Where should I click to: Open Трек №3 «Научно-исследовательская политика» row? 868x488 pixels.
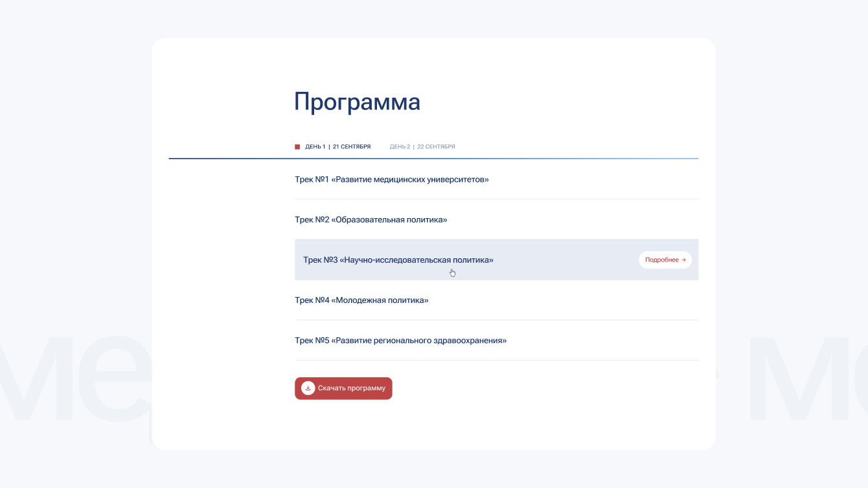click(496, 260)
